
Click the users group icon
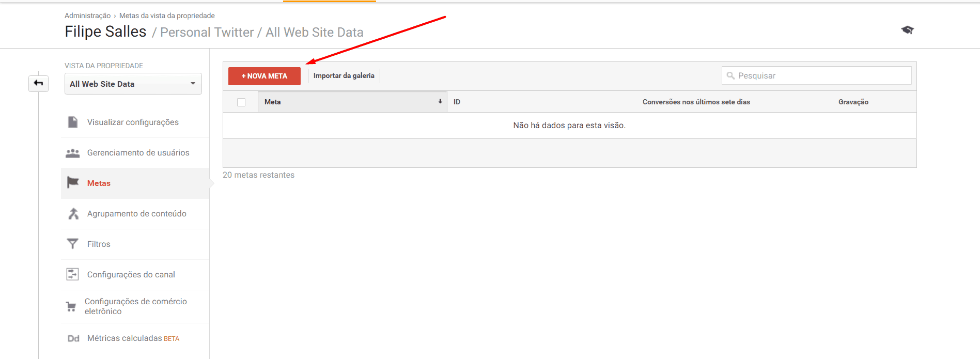73,153
